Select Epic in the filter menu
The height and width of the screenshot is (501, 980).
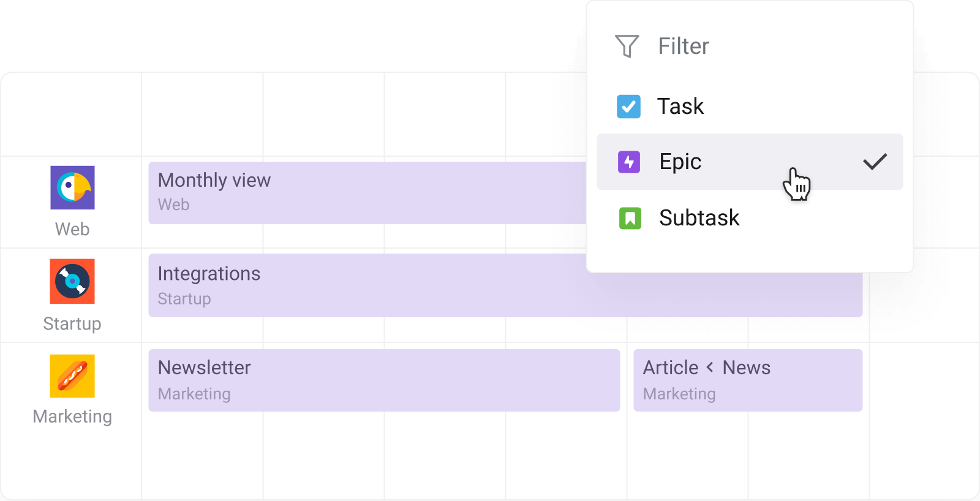pyautogui.click(x=680, y=162)
